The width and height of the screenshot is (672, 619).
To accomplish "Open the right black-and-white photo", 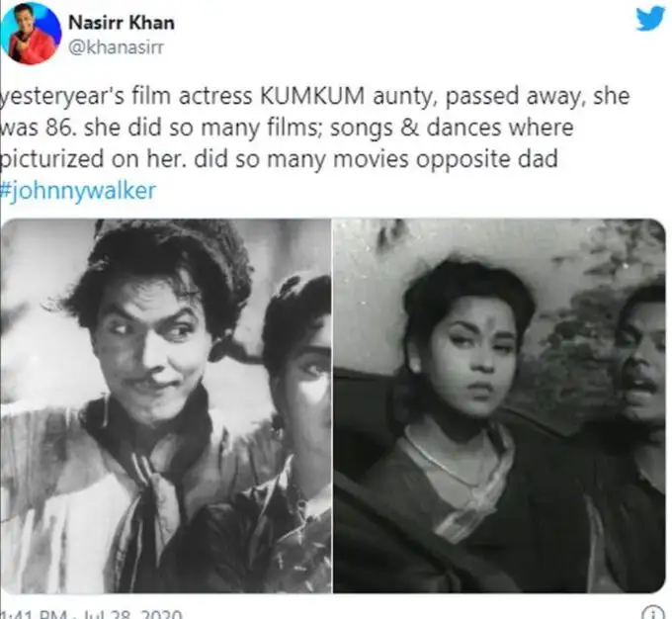I will pyautogui.click(x=499, y=405).
